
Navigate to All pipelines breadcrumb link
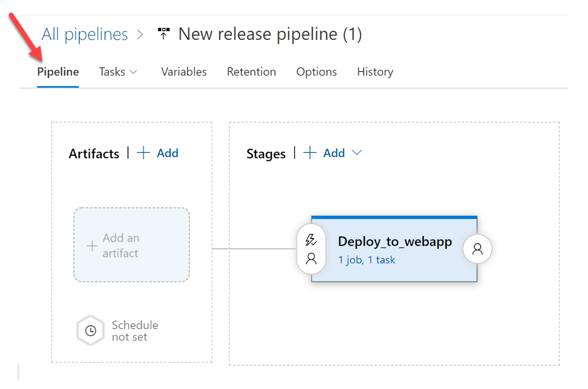(x=84, y=34)
